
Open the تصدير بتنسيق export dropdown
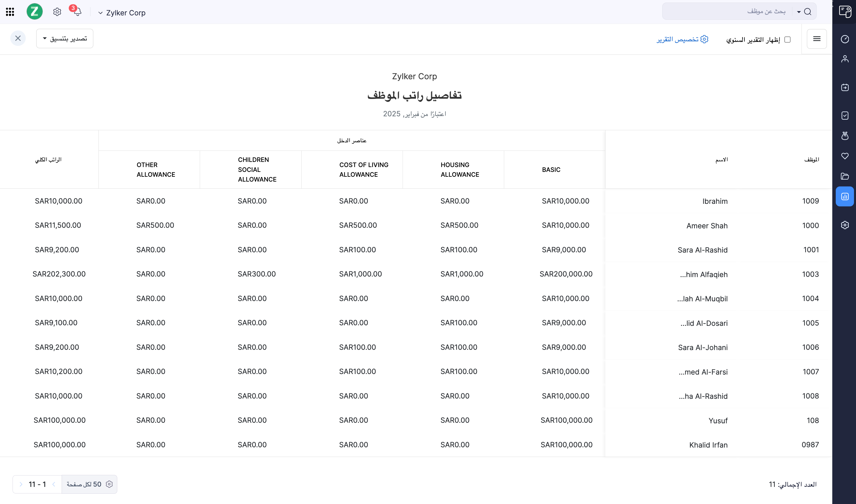pos(64,38)
